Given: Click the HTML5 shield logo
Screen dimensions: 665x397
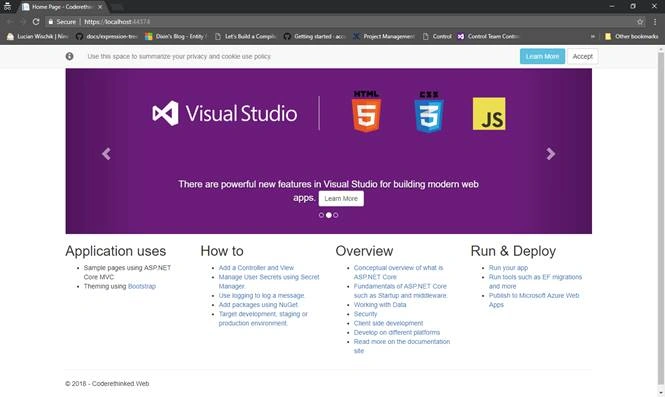Looking at the screenshot, I should coord(366,112).
